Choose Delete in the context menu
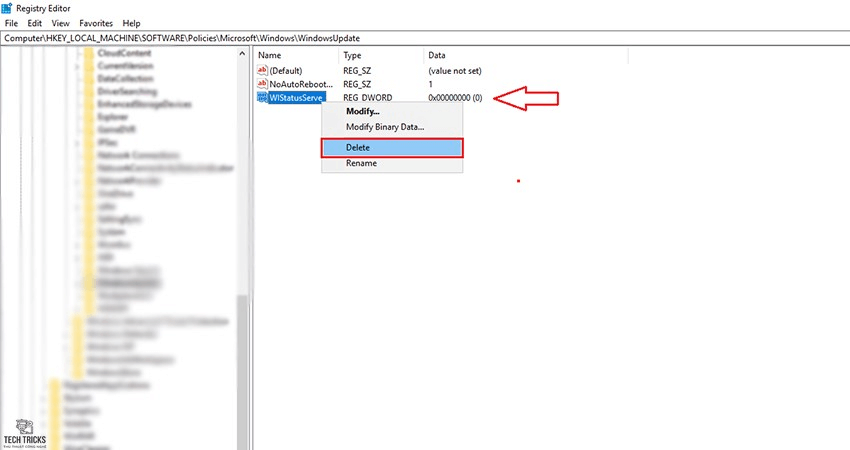Screen dimensions: 850x450 tap(392, 147)
